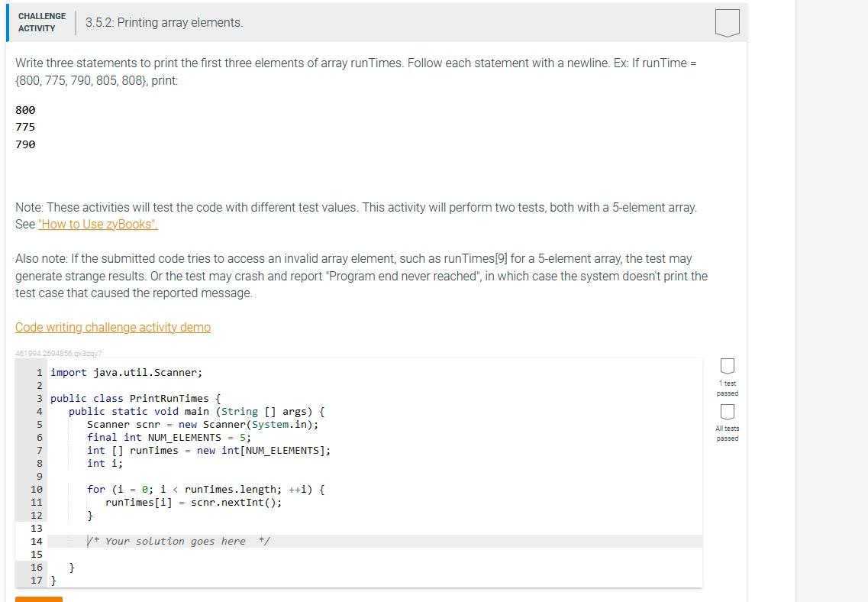Viewport: 868px width, 602px height.
Task: Open the "Code writing challenge activity demo" link
Action: [x=113, y=327]
